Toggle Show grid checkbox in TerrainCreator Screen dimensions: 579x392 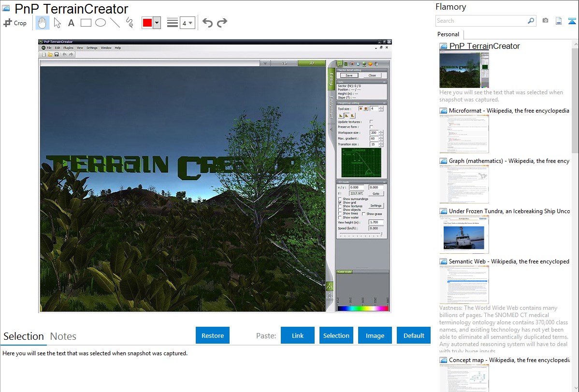[x=340, y=203]
